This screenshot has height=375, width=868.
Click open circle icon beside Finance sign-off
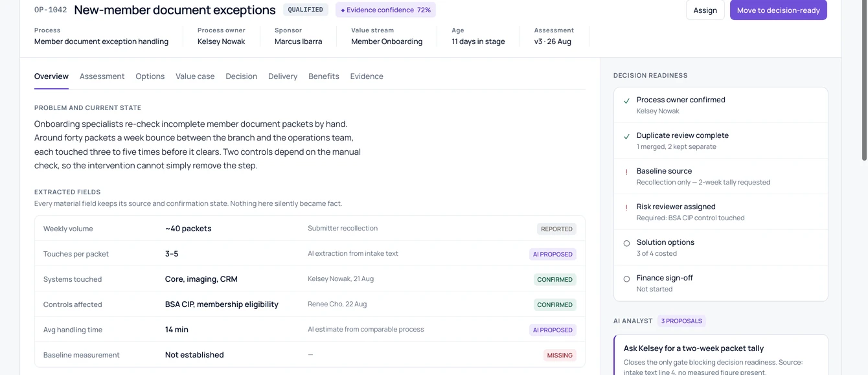pos(626,279)
